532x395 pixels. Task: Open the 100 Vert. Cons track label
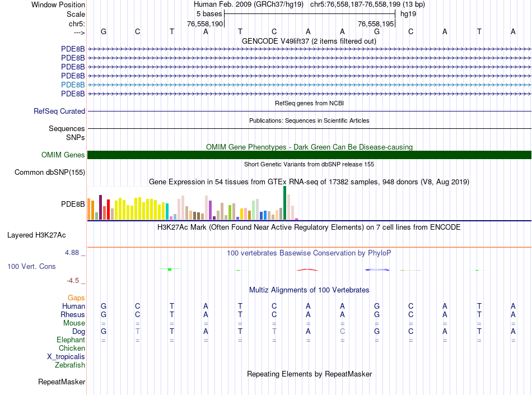[31, 267]
